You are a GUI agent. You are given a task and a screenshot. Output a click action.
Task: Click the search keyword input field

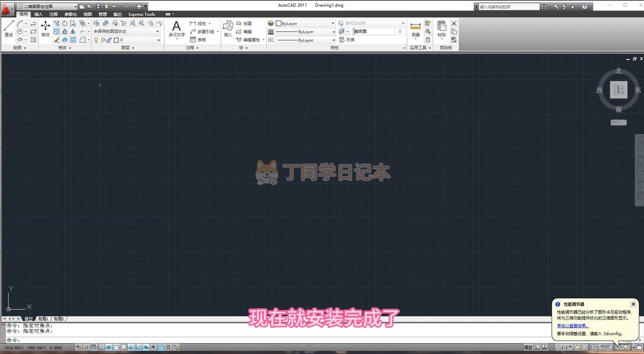pyautogui.click(x=509, y=7)
